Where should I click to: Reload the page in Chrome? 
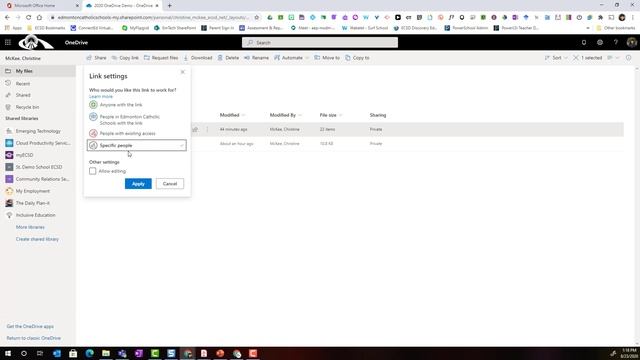tap(28, 18)
